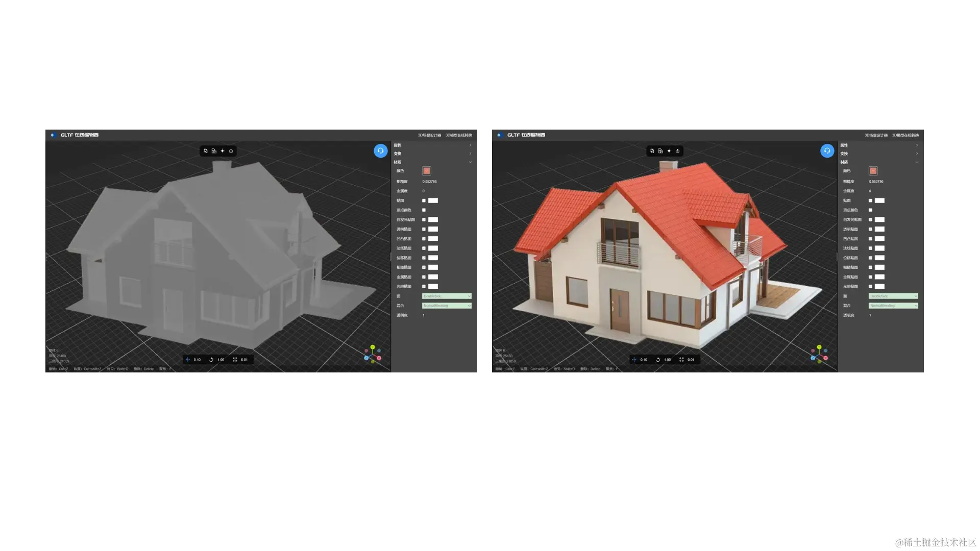Open DoubleSide dropdown in left editor panel
Screen dimensions: 980x551
tap(447, 296)
